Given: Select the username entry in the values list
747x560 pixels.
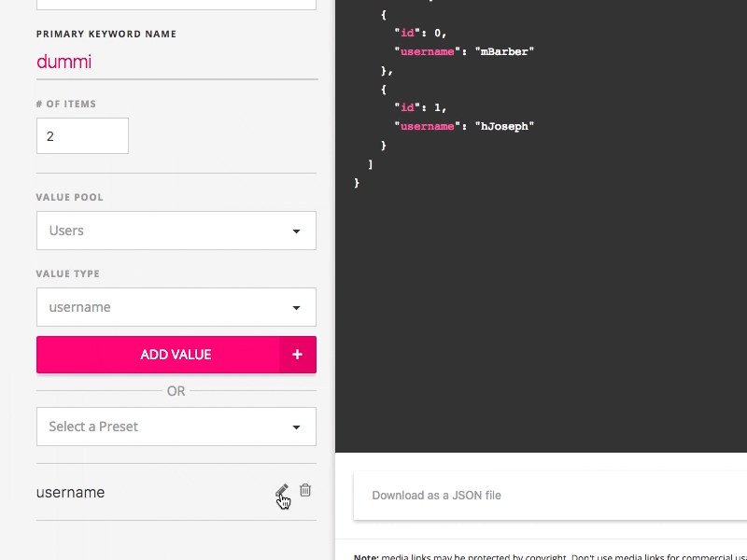Looking at the screenshot, I should [71, 493].
